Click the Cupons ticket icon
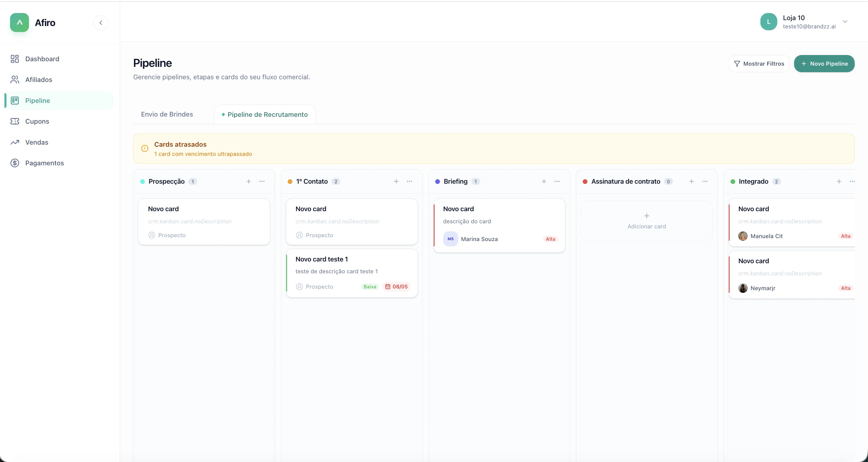This screenshot has width=868, height=462. [x=14, y=121]
